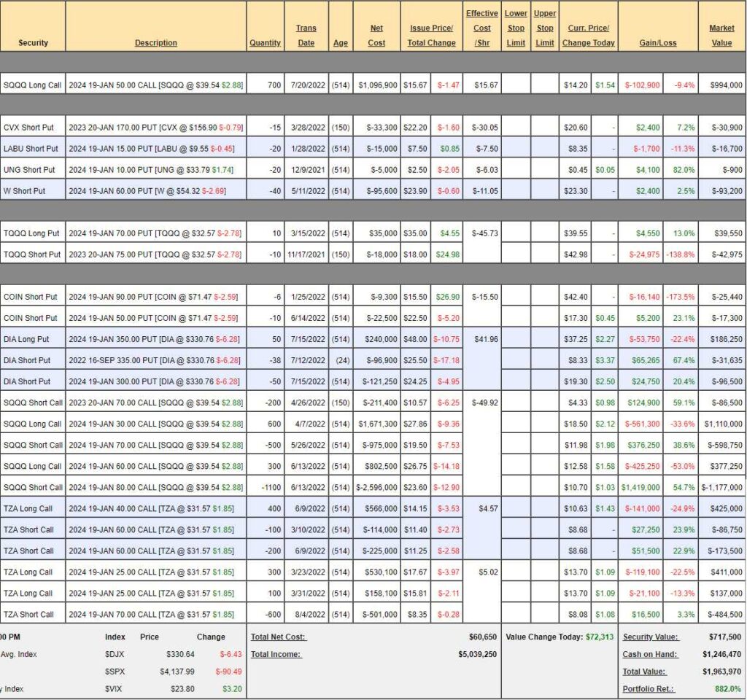Select the LABU Short Put security
The height and width of the screenshot is (700, 747).
click(33, 149)
